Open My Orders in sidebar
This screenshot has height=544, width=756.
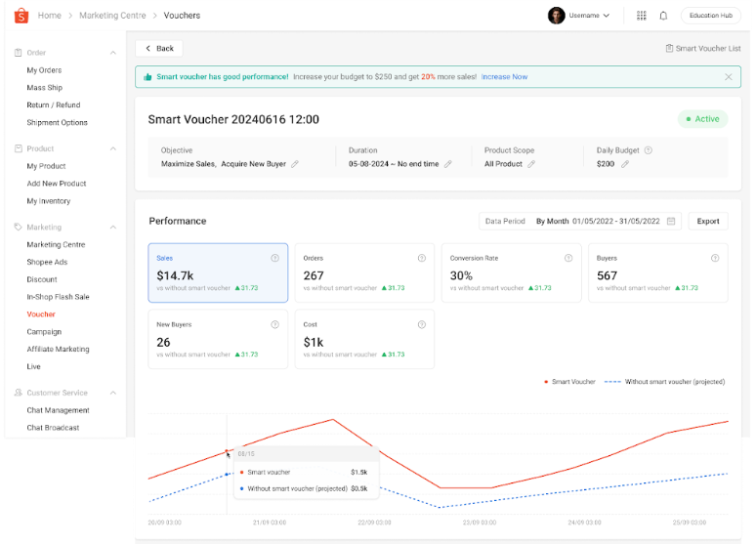click(44, 70)
